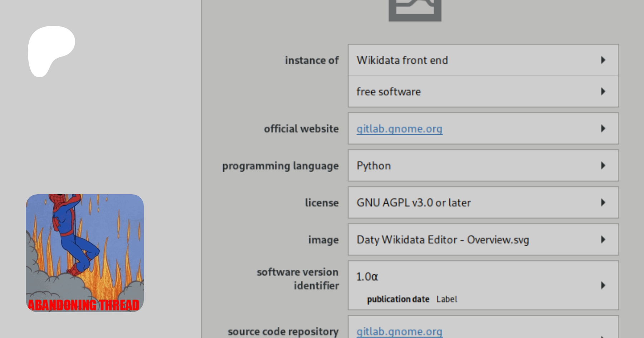Screen dimensions: 644x338
Task: Click the Label placeholder beside publication date
Action: 447,299
